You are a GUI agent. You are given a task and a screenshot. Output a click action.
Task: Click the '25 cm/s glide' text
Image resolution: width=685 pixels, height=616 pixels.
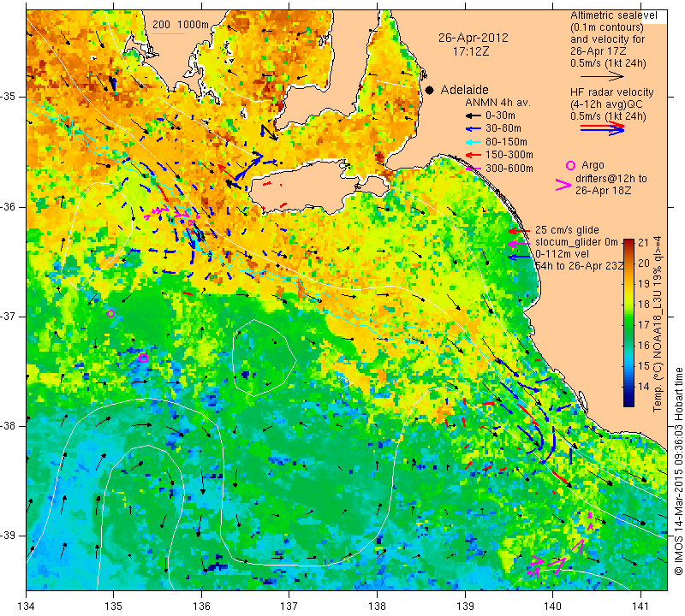pos(567,230)
